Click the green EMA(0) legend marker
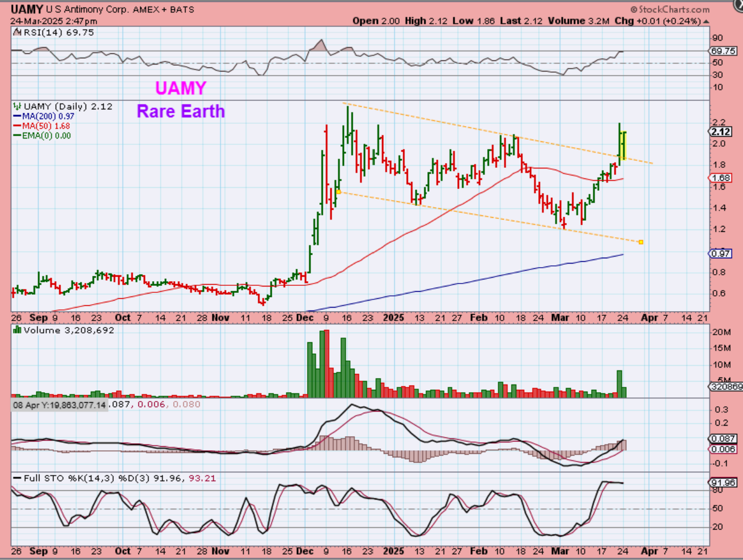The image size is (743, 560). click(17, 136)
